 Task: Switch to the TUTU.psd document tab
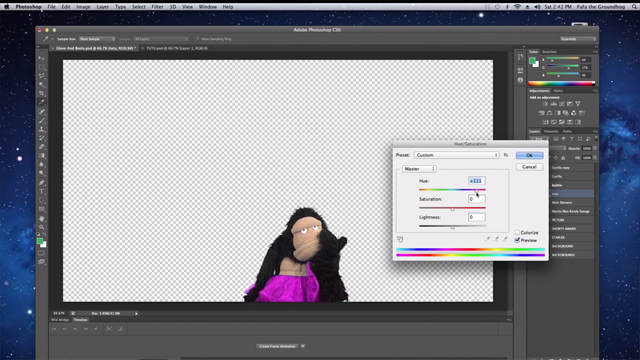[177, 48]
